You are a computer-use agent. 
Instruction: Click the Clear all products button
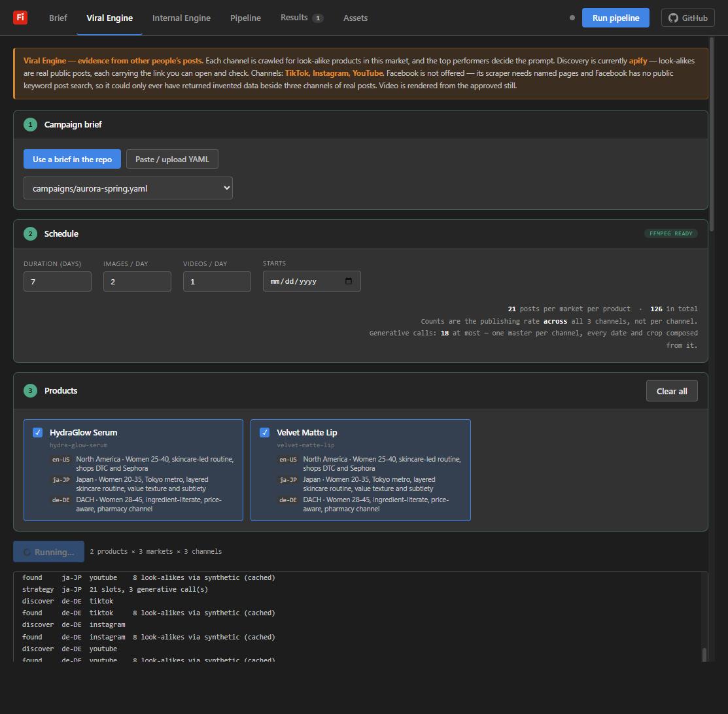[x=672, y=391]
